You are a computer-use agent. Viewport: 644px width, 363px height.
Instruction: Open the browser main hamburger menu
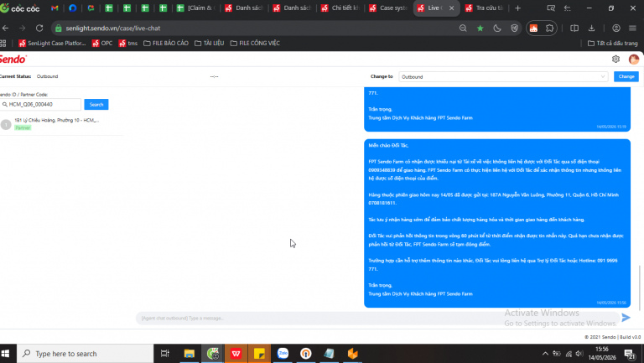pos(632,28)
